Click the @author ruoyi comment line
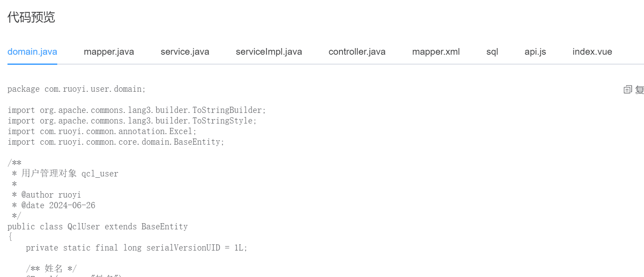The image size is (644, 277). (x=49, y=195)
